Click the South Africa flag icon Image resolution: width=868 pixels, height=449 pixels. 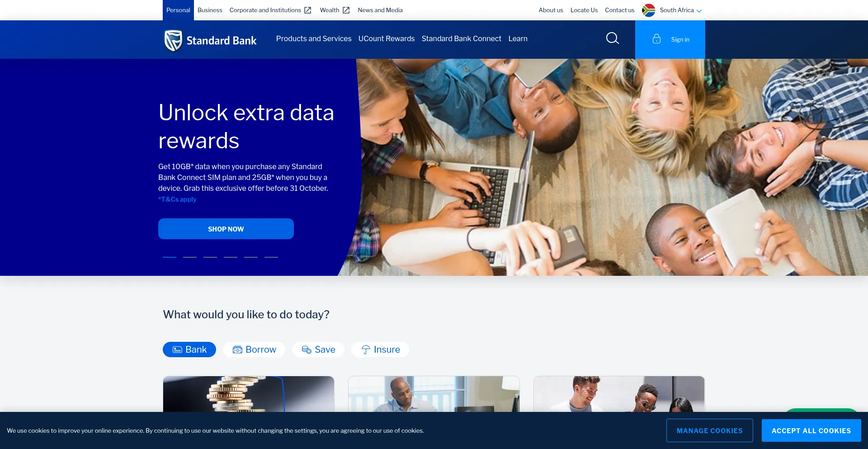pos(648,10)
